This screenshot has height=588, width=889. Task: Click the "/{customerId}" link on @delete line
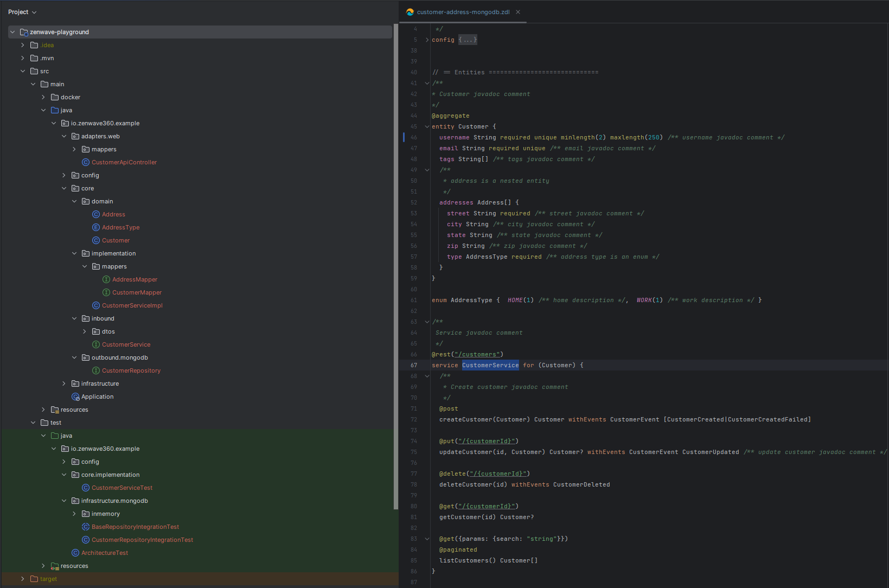(x=498, y=474)
